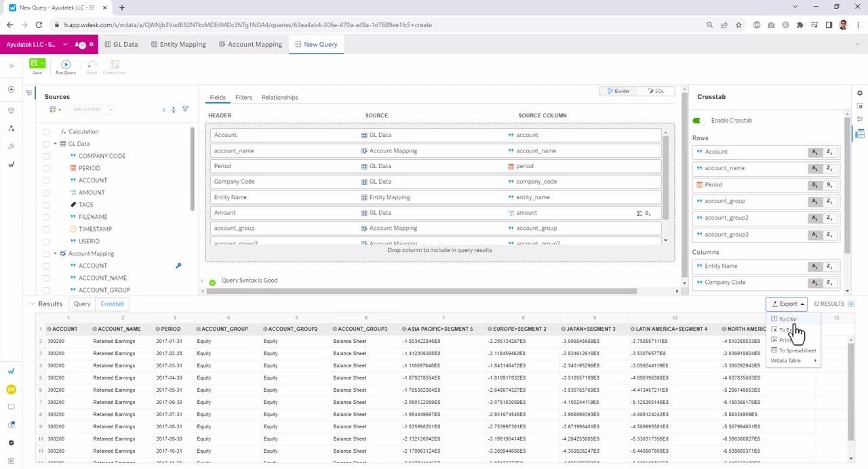Click the Create View toolbar icon
This screenshot has height=469, width=868.
(115, 67)
